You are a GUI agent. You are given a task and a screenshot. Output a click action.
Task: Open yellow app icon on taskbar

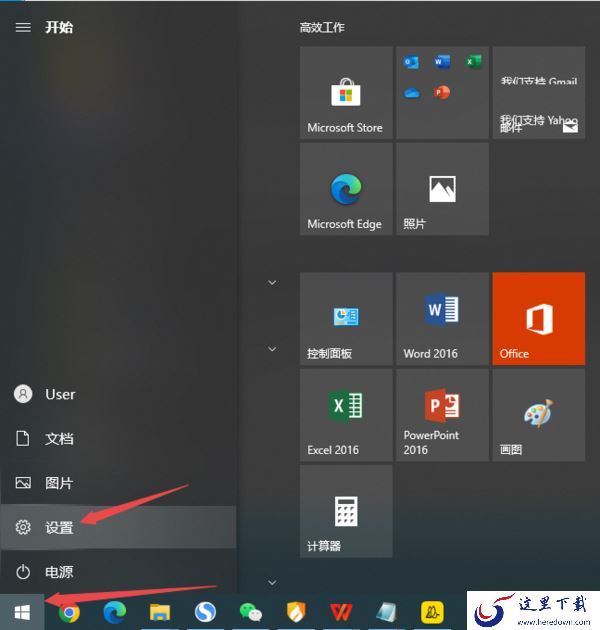(x=432, y=612)
